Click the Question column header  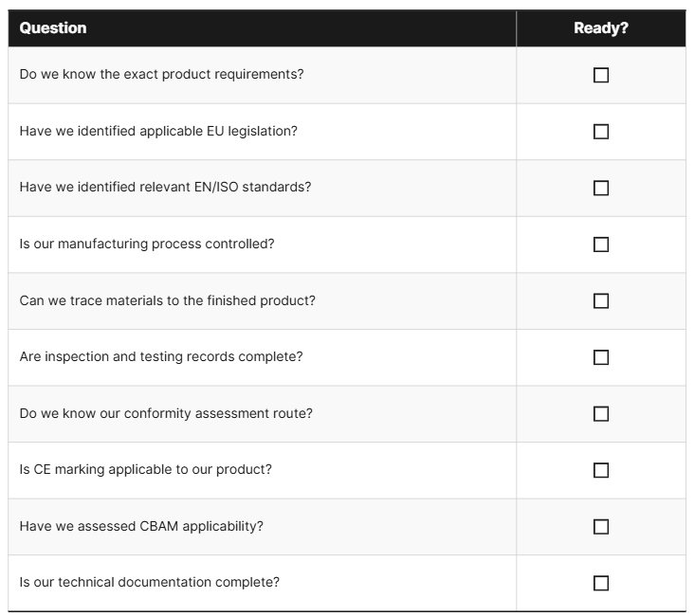pyautogui.click(x=53, y=27)
